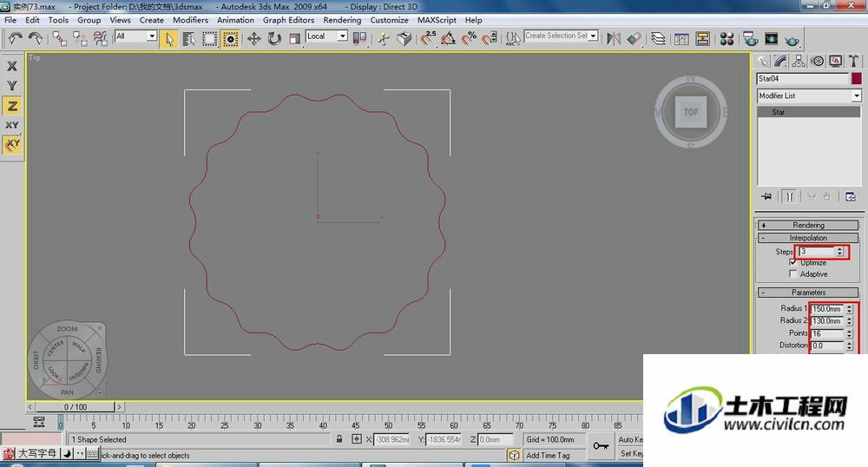Toggle Window/Crossing selection icon

point(230,39)
